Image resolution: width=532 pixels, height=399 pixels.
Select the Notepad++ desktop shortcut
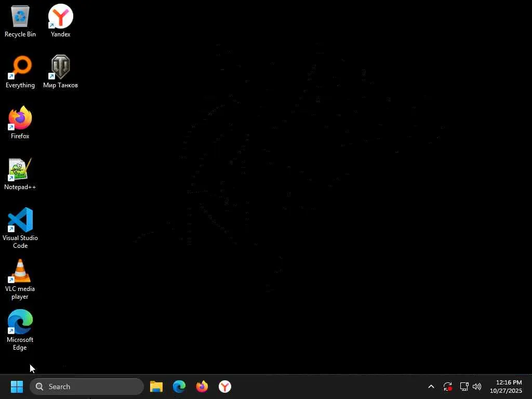coord(20,174)
